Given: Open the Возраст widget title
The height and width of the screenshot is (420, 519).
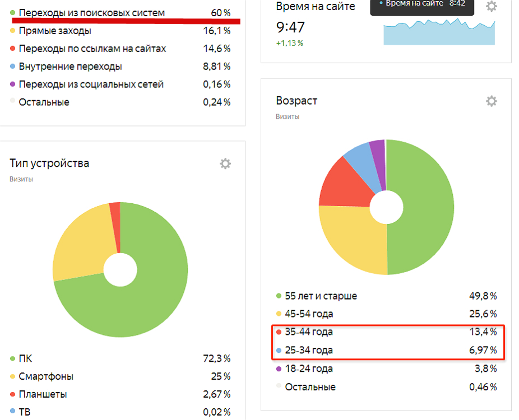Looking at the screenshot, I should point(296,101).
